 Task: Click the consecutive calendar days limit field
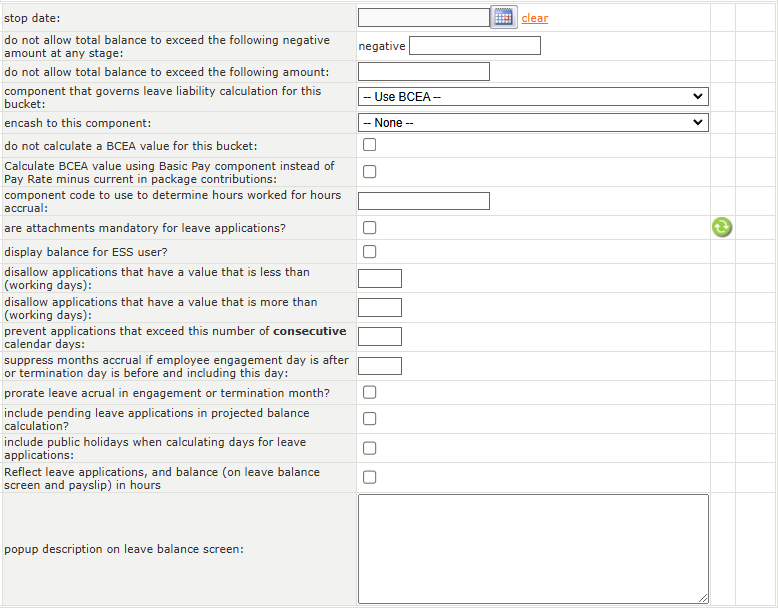point(380,336)
